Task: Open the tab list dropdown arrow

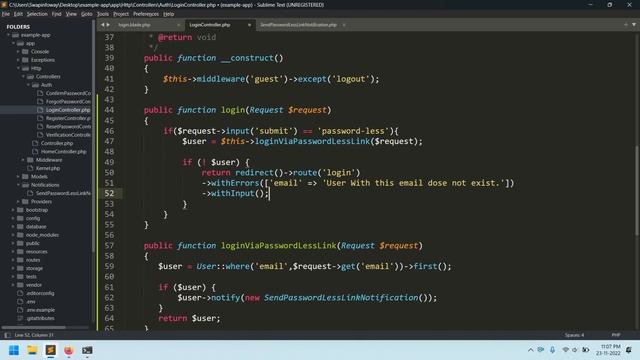Action: pos(634,25)
